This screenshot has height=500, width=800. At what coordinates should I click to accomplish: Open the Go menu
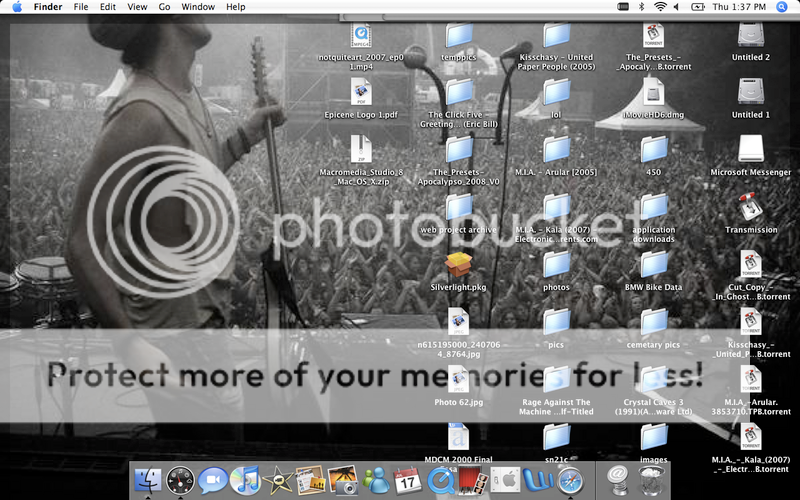[164, 7]
